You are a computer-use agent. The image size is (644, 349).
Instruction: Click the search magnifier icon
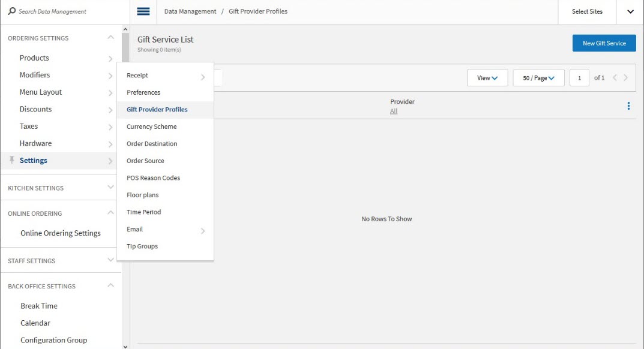pos(11,11)
